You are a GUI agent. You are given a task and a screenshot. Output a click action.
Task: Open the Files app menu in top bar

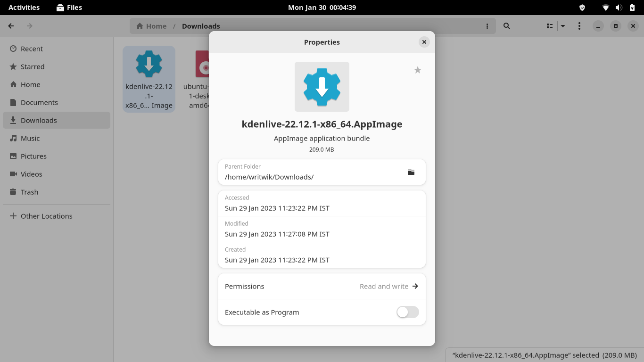pos(69,7)
